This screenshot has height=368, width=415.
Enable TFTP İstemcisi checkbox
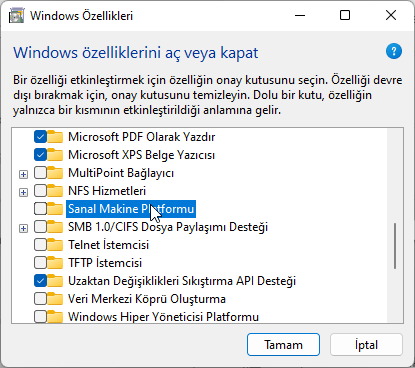40,263
